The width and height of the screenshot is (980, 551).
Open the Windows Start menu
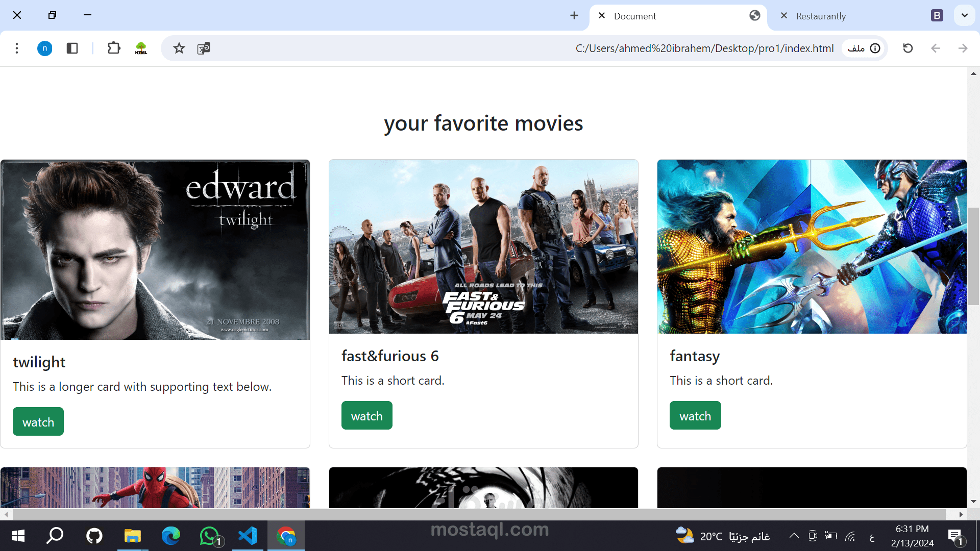[x=18, y=536]
